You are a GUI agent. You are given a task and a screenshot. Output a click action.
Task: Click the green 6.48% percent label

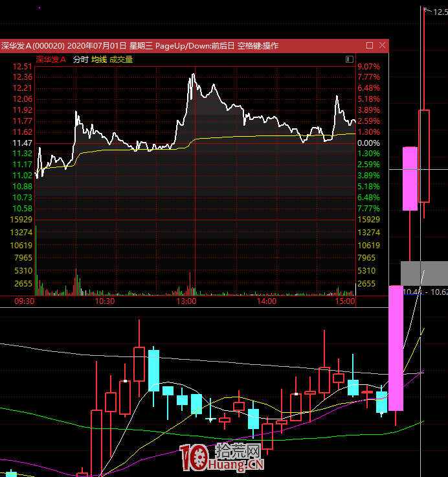click(x=368, y=198)
